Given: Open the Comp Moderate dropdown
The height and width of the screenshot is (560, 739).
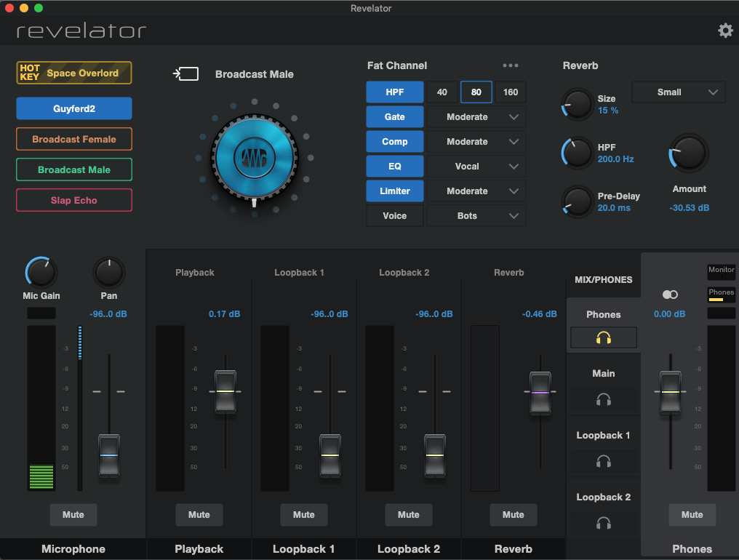Looking at the screenshot, I should 476,141.
